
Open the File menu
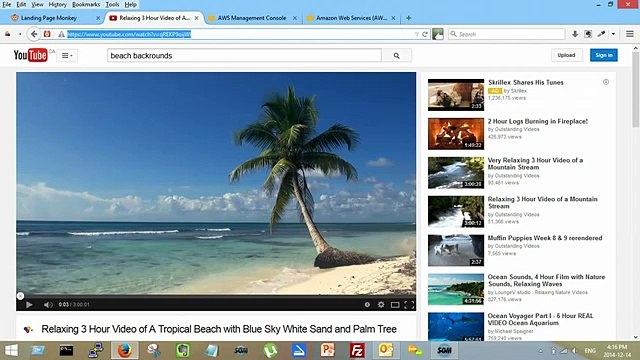point(7,4)
